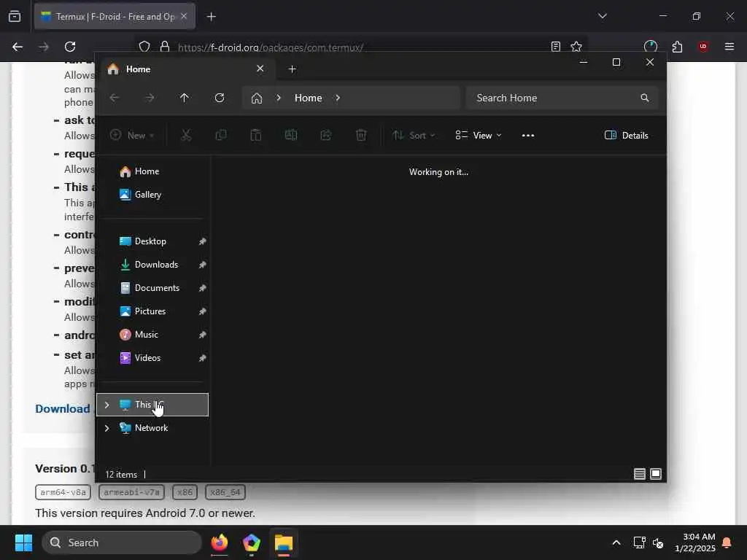The image size is (747, 560).
Task: Open the View dropdown menu
Action: click(478, 135)
